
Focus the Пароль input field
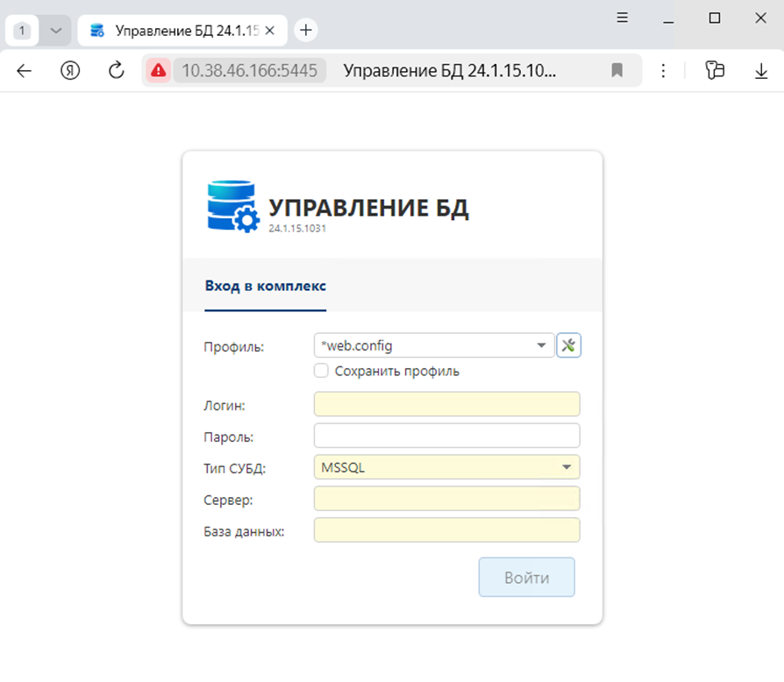(x=446, y=436)
